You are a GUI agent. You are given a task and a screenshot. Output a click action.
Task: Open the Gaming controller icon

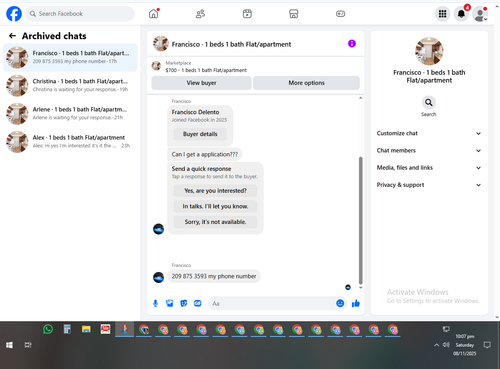tap(340, 14)
